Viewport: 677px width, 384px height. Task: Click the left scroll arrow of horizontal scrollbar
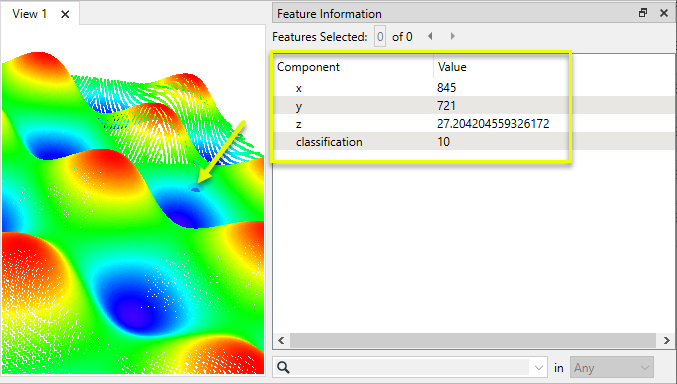[281, 340]
